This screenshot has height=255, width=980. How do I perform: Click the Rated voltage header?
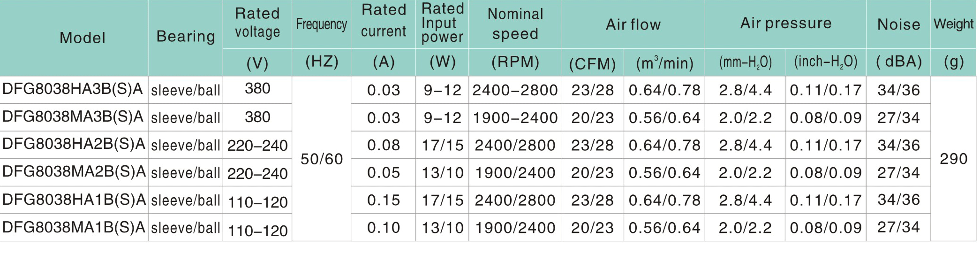[x=257, y=23]
